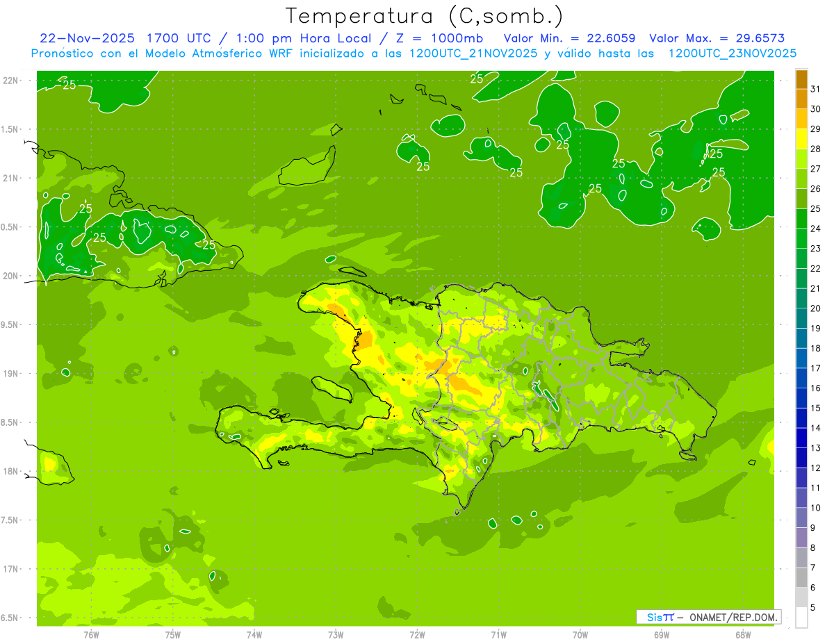This screenshot has width=834, height=644.
Task: Click the gray legend swatch between 6 and 7
Action: tap(801, 578)
